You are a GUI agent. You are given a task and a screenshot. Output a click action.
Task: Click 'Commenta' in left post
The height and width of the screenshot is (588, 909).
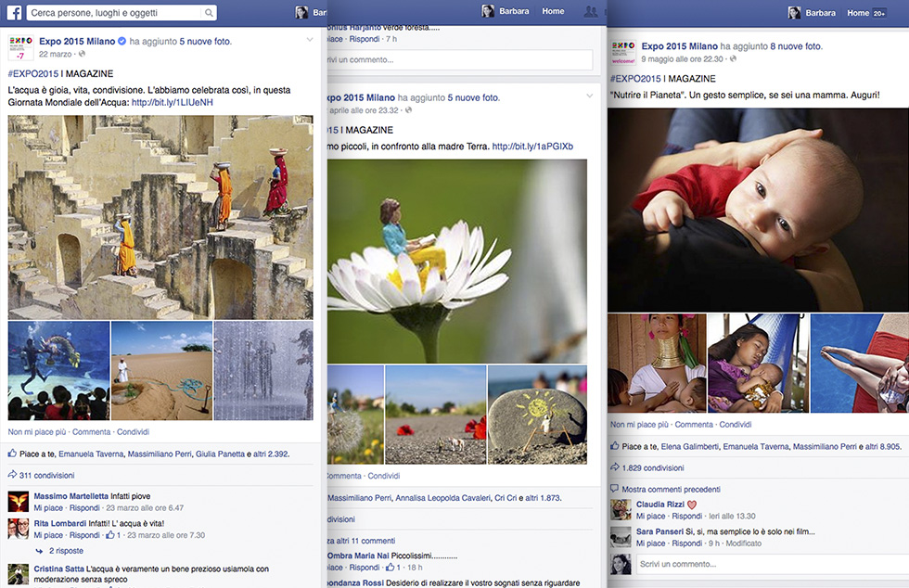(x=91, y=432)
